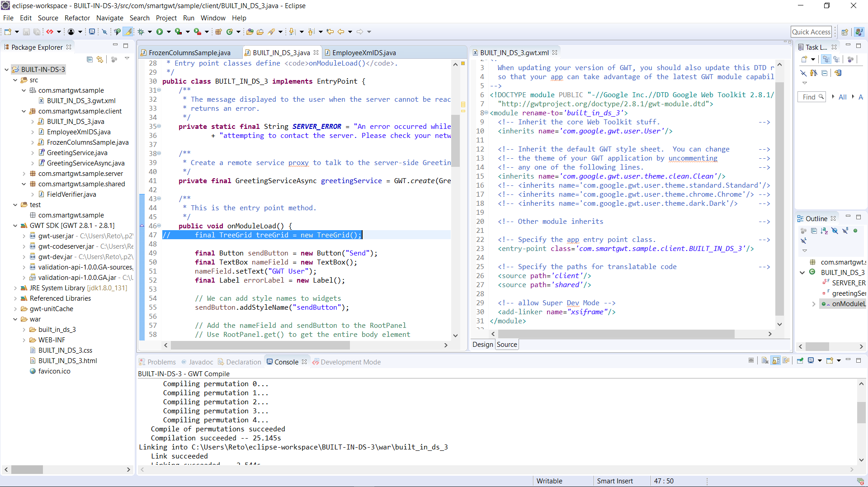
Task: Click the Display Selected Console icon
Action: tap(811, 360)
